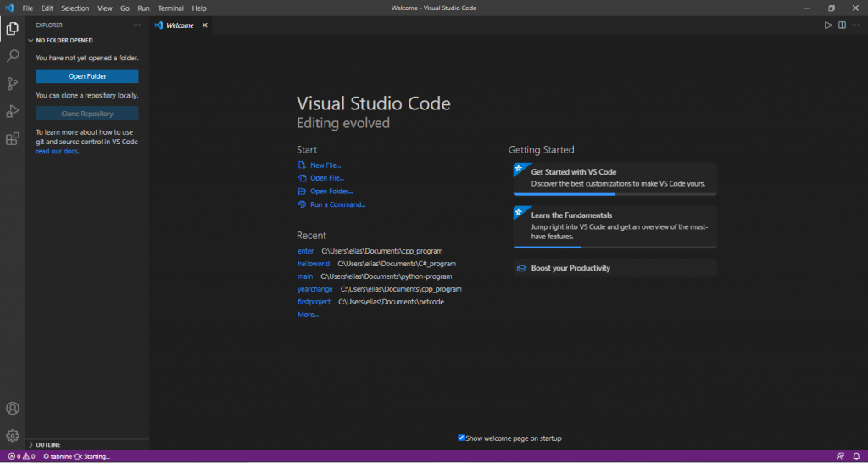Click the errors and warnings status indicator
The width and height of the screenshot is (868, 463).
pos(21,456)
